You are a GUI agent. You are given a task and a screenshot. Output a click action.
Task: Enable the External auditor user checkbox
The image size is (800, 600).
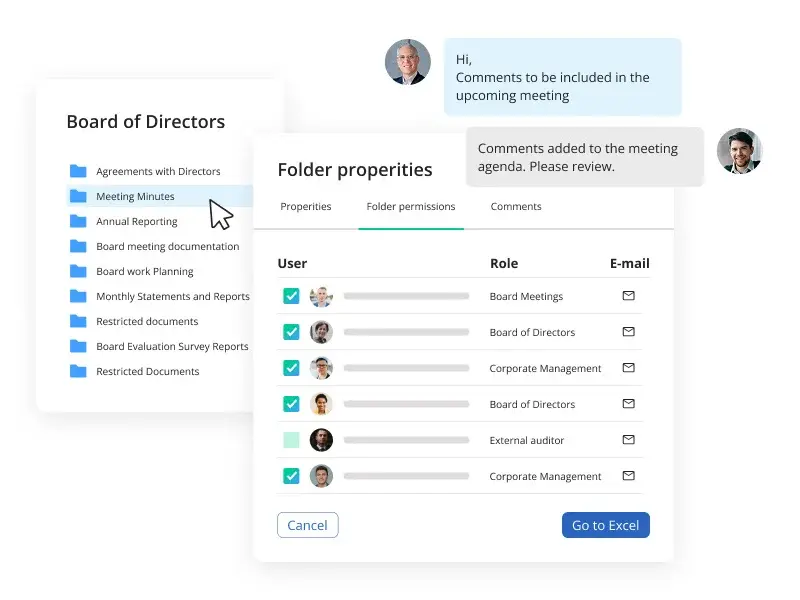tap(291, 440)
